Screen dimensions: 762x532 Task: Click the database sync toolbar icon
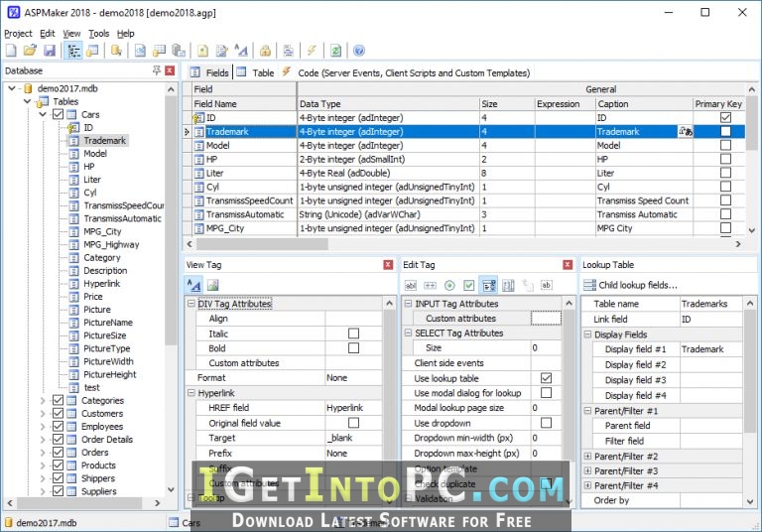[x=117, y=50]
